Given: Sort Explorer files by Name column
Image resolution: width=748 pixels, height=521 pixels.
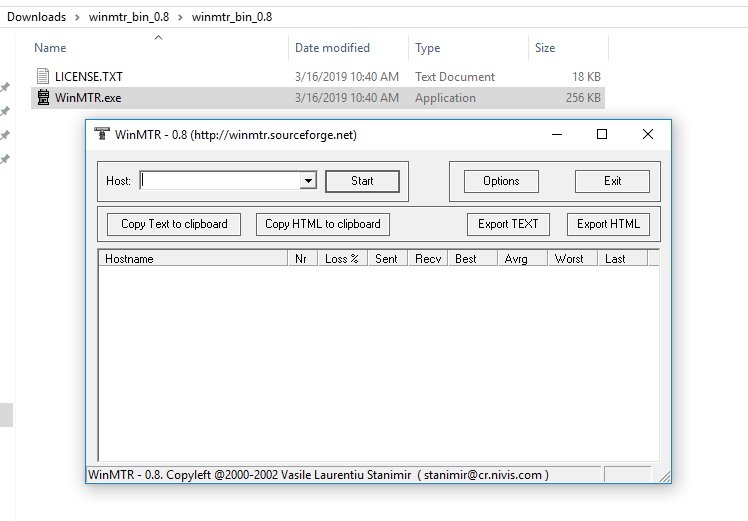Looking at the screenshot, I should tap(50, 48).
